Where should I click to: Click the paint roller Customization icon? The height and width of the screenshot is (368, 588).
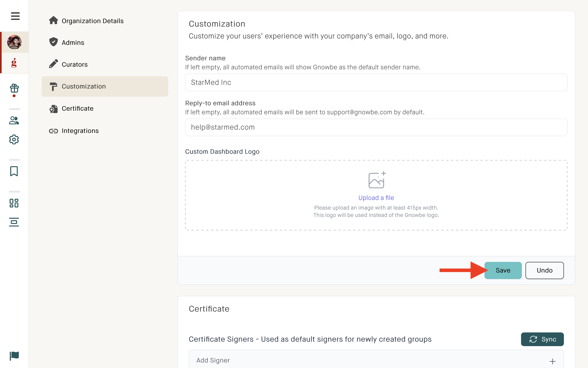click(x=53, y=86)
